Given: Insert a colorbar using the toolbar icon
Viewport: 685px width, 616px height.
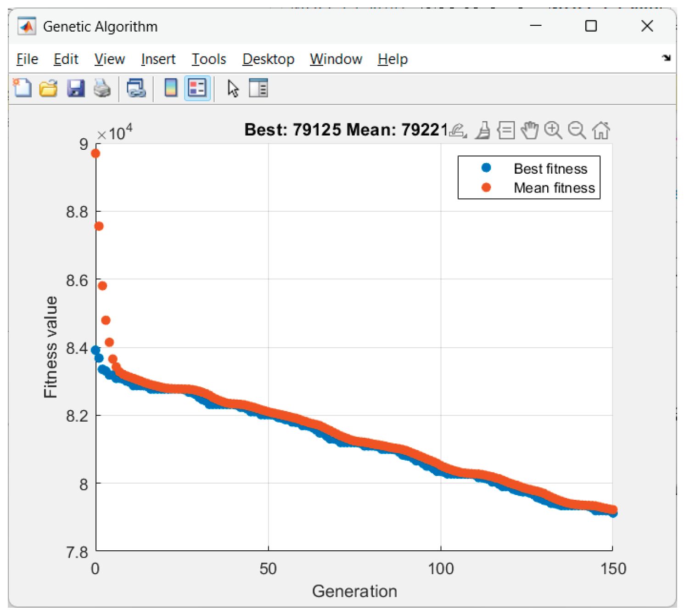Looking at the screenshot, I should (x=171, y=88).
